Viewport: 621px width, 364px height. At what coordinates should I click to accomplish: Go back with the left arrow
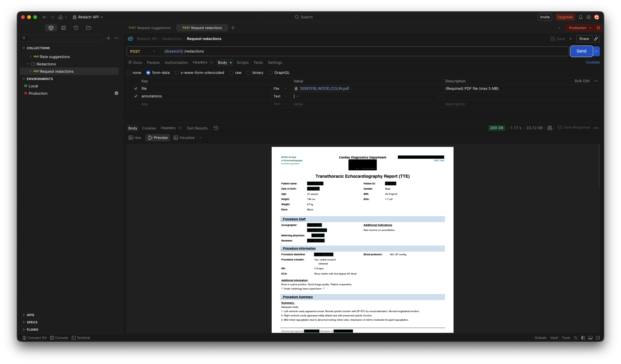[x=45, y=17]
